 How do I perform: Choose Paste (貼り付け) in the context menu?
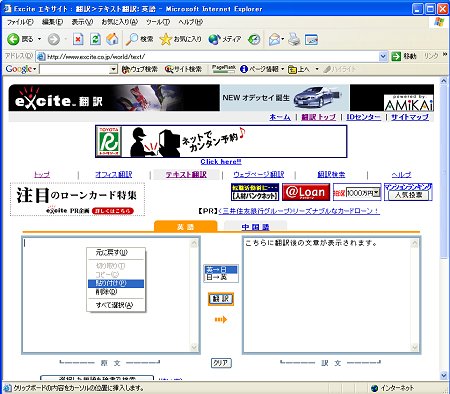tap(116, 283)
